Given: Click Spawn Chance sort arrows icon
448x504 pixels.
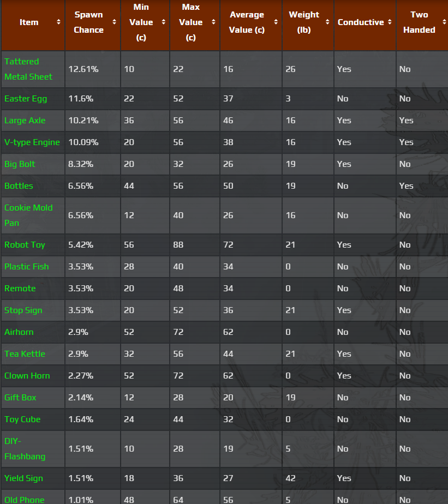Looking at the screenshot, I should point(114,22).
